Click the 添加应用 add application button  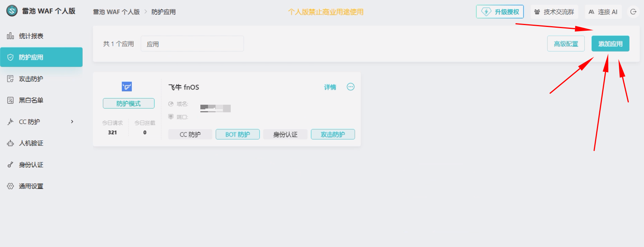(610, 44)
